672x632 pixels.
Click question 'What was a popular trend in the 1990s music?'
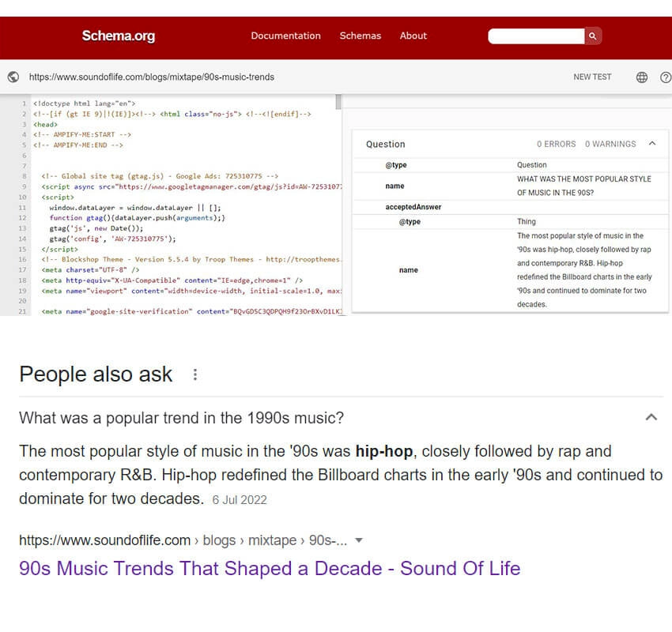(x=181, y=418)
